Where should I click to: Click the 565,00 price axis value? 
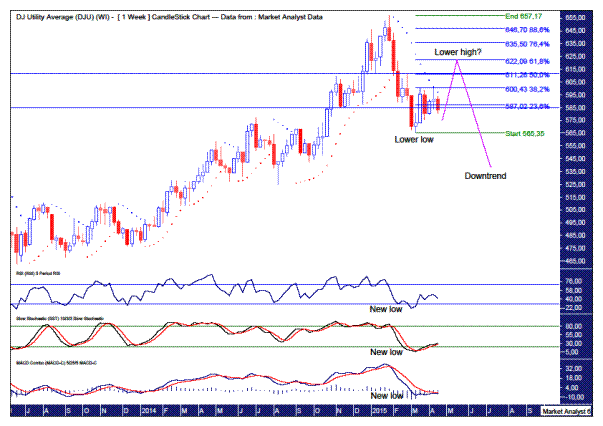click(575, 133)
